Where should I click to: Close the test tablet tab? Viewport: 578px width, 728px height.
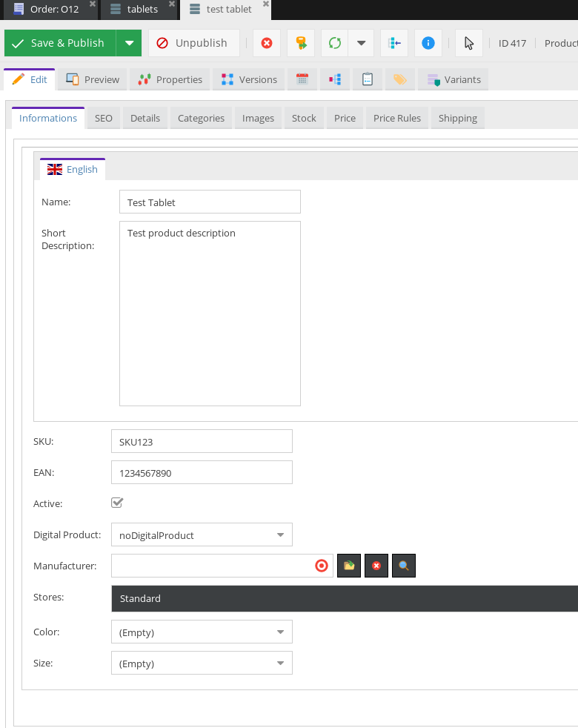pyautogui.click(x=266, y=4)
